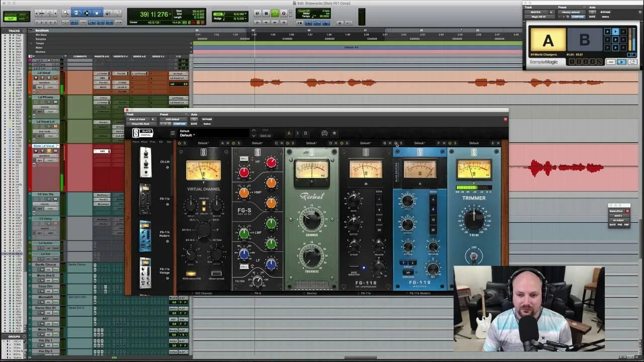Click loop slot 1 in Magic AB
Viewport: 644px width, 362px height.
point(573,62)
